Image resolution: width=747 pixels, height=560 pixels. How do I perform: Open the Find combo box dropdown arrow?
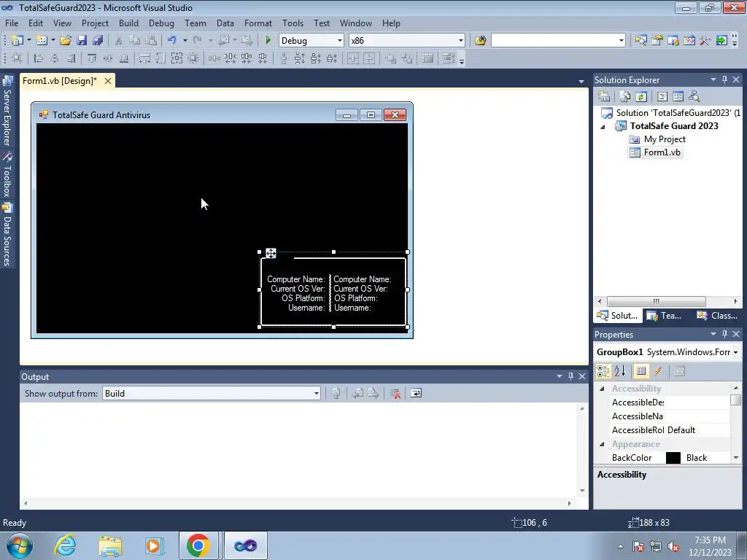pos(622,41)
